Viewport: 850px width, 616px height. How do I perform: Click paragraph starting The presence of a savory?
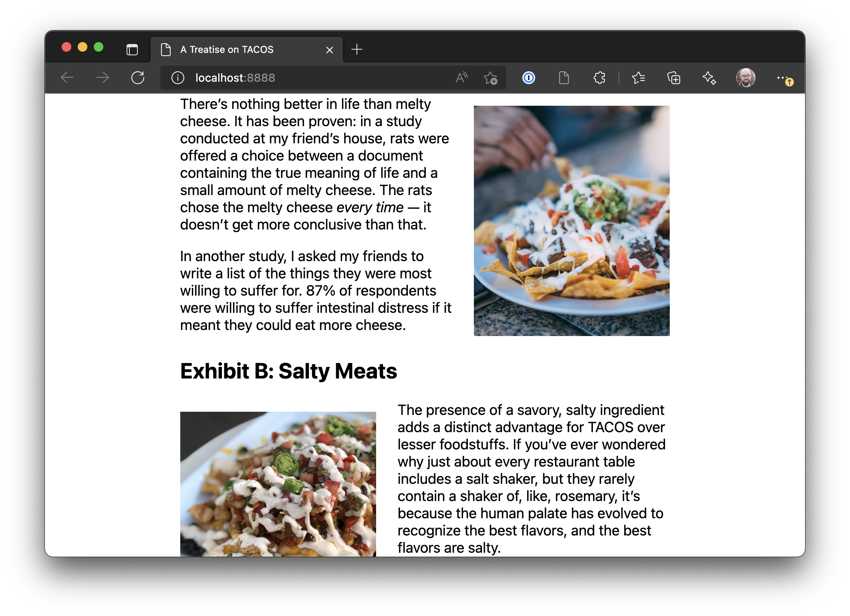[531, 479]
